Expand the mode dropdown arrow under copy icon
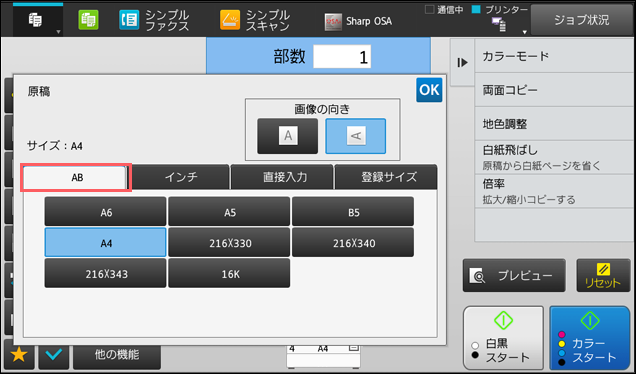Viewport: 636px width, 374px height. (58, 32)
